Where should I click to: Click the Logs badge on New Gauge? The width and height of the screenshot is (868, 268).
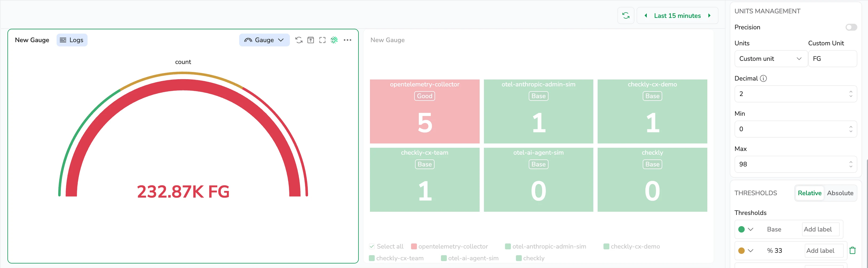pos(72,40)
